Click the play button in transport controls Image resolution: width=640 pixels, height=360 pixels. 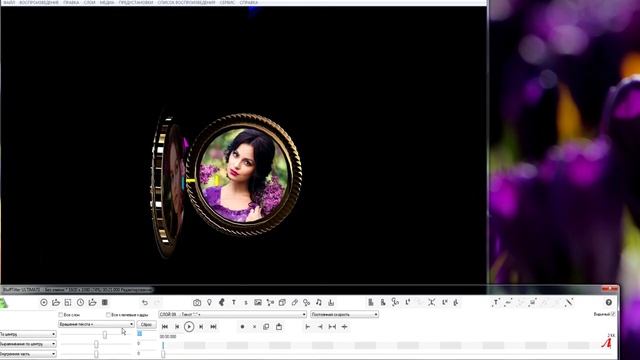pos(189,327)
